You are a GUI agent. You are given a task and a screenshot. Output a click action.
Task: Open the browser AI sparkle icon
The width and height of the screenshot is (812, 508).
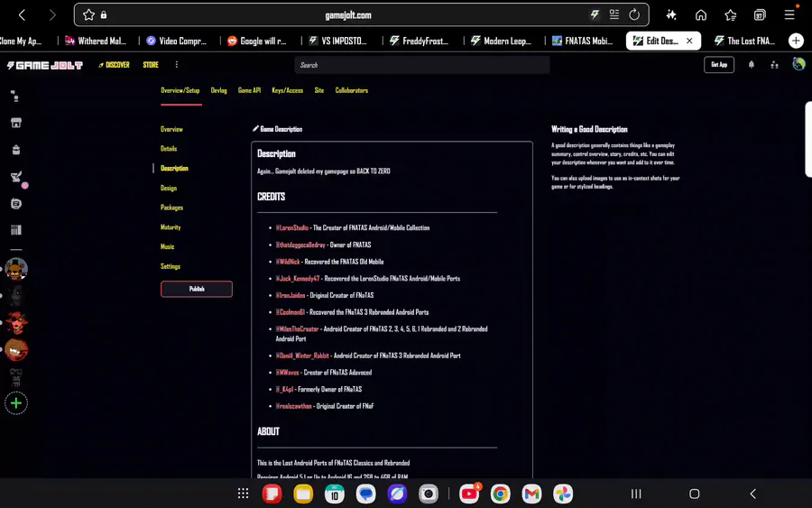point(671,14)
